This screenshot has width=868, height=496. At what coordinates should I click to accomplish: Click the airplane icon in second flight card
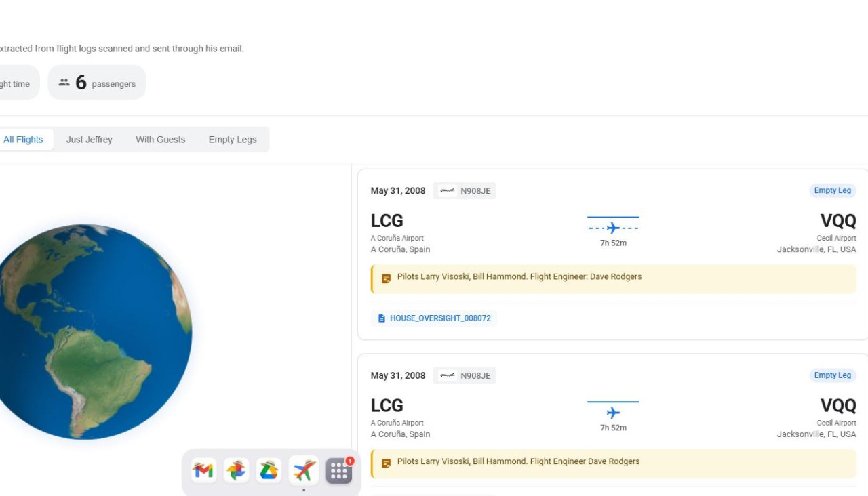(613, 413)
